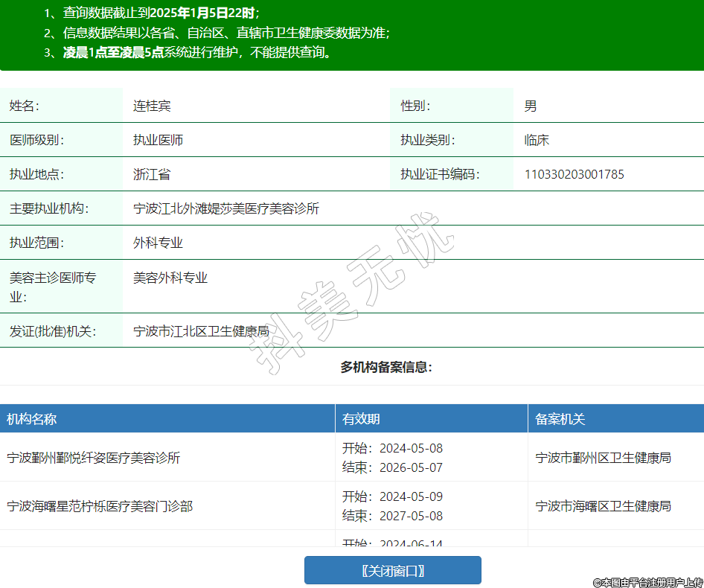Select the 浙江省 practice location value
Image resolution: width=704 pixels, height=588 pixels.
pyautogui.click(x=152, y=174)
